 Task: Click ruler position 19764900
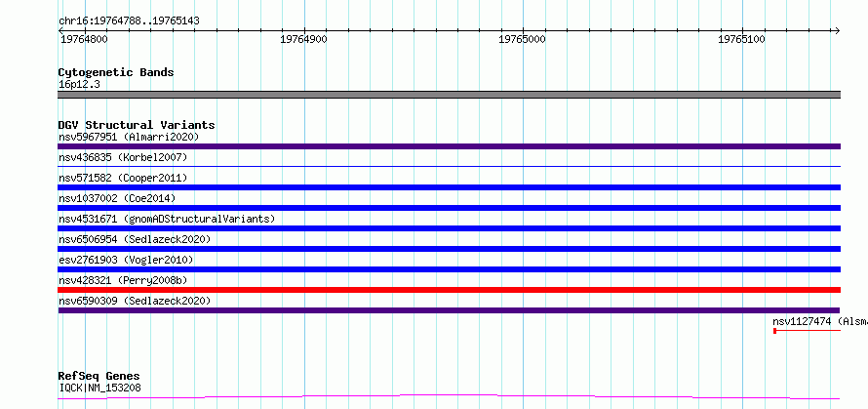tap(303, 40)
